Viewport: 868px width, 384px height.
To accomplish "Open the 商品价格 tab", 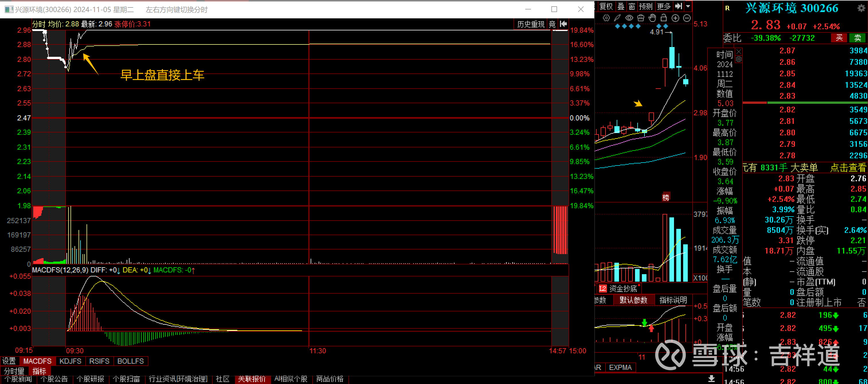I will [330, 379].
